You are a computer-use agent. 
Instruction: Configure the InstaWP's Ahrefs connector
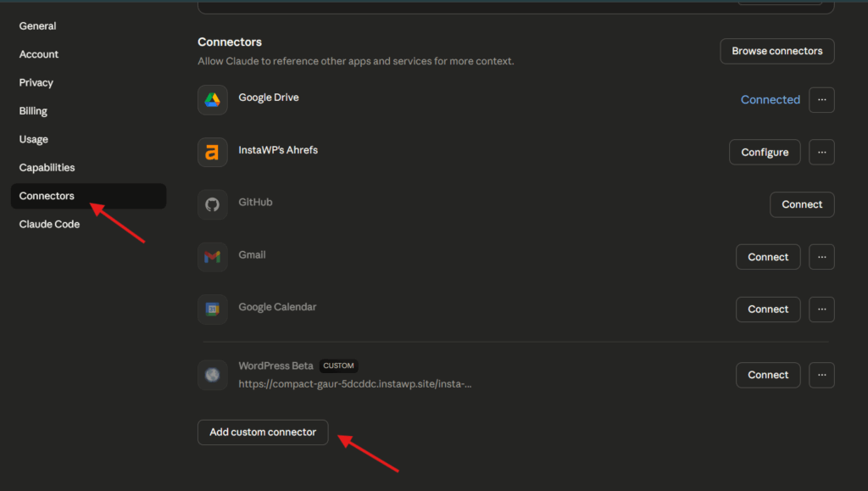click(x=765, y=153)
